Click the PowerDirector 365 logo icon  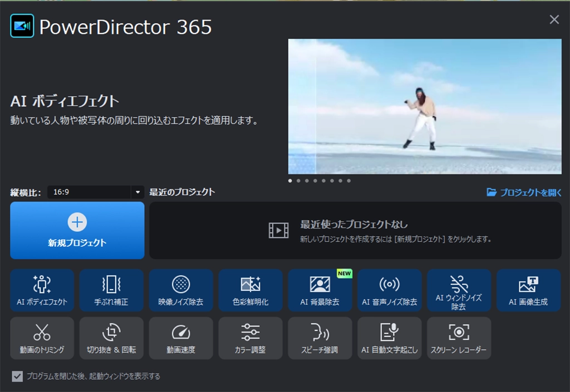coord(22,26)
